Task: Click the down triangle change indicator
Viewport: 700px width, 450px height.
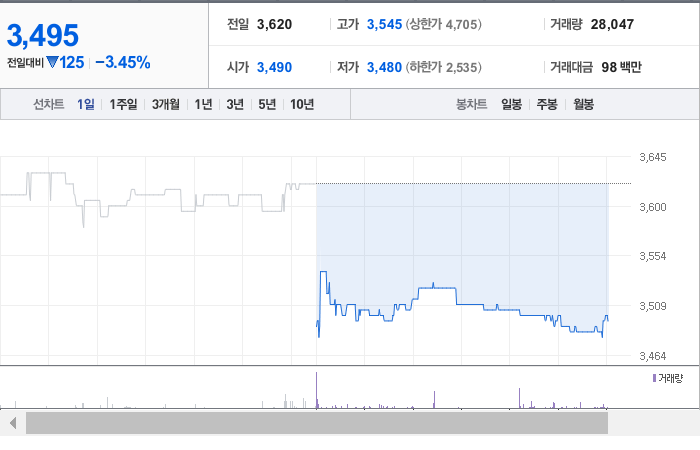Action: click(x=52, y=62)
